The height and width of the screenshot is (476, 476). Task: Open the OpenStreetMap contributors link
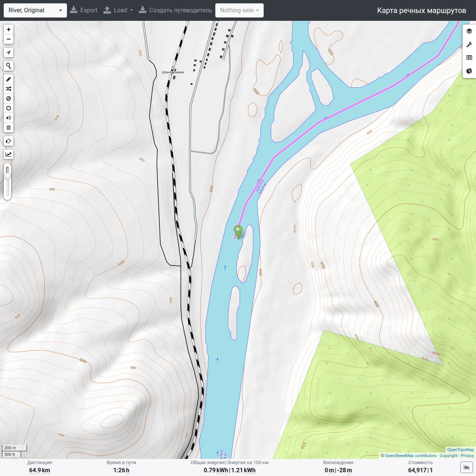coord(411,456)
